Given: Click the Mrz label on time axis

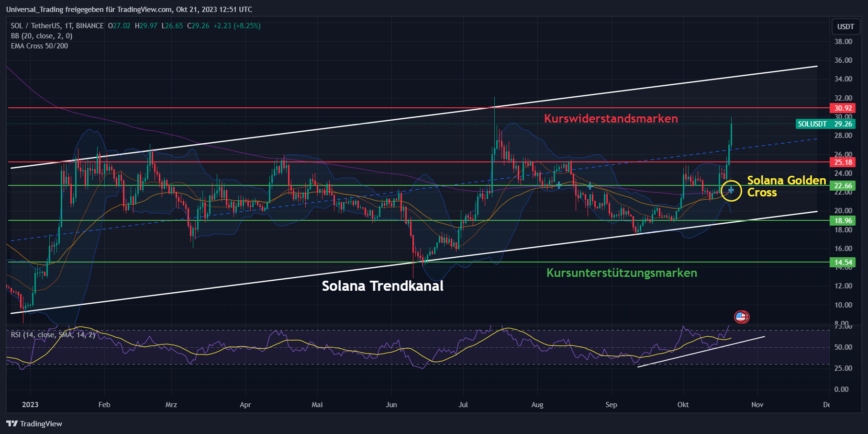Looking at the screenshot, I should coord(171,405).
